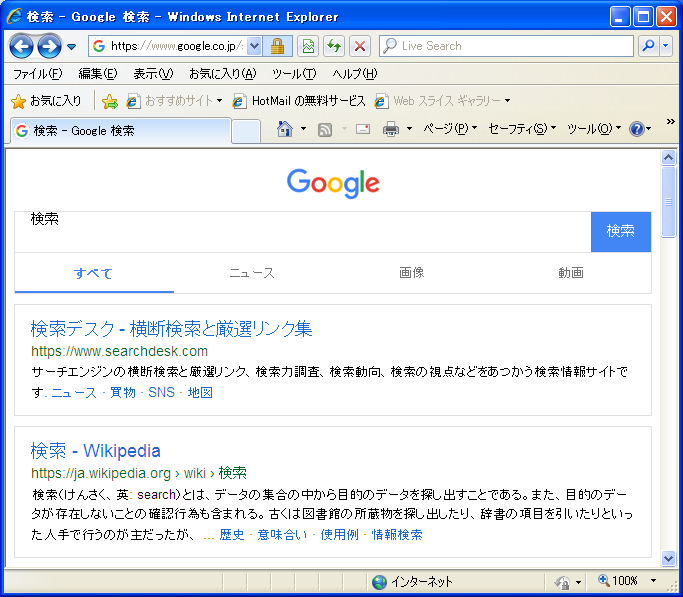This screenshot has height=597, width=683.
Task: Open the 検索 - Wikipedia result link
Action: click(x=95, y=451)
